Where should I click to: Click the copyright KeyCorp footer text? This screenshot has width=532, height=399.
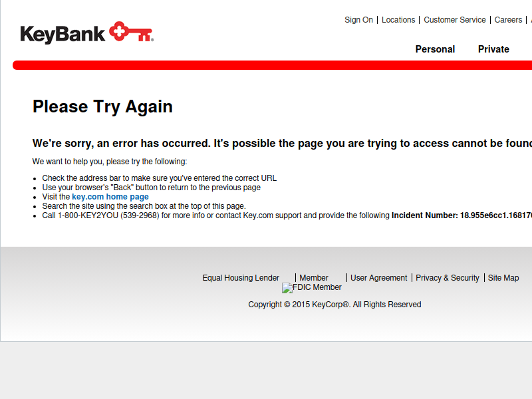tap(334, 305)
